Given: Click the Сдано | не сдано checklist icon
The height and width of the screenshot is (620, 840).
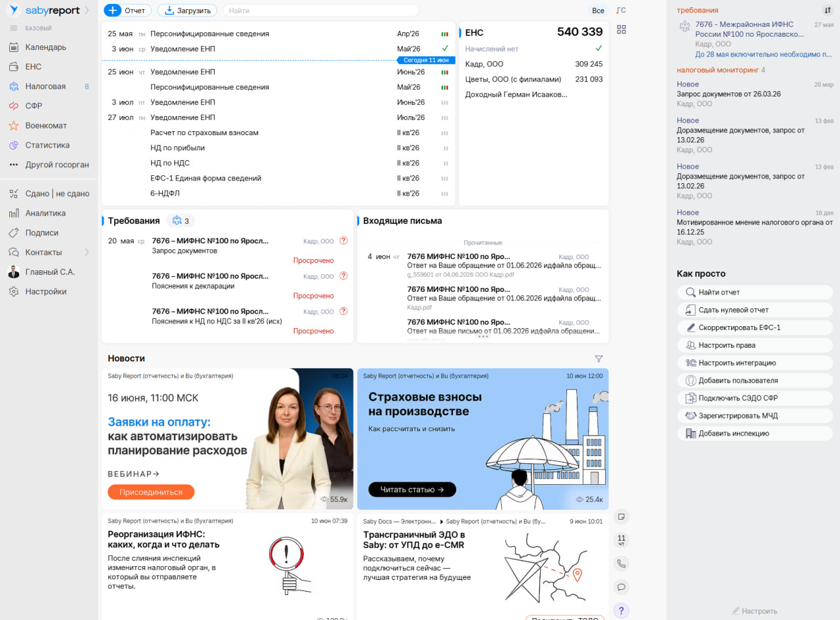Looking at the screenshot, I should (x=14, y=194).
